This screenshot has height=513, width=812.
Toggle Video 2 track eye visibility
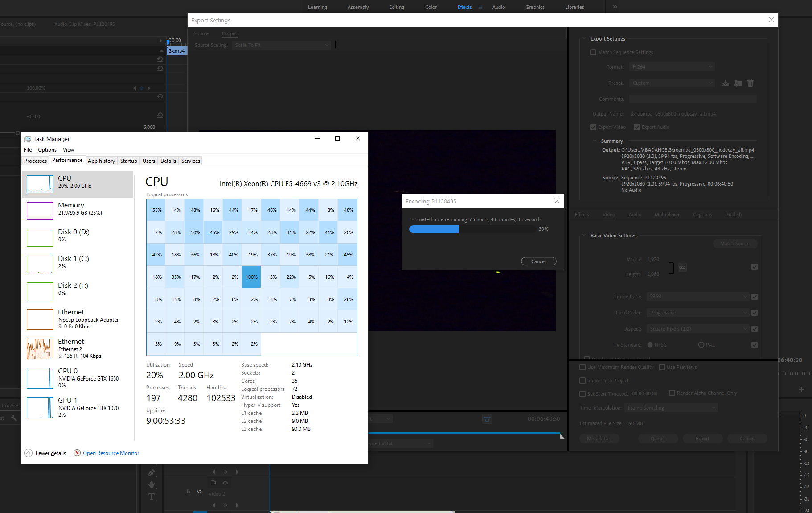coord(226,483)
